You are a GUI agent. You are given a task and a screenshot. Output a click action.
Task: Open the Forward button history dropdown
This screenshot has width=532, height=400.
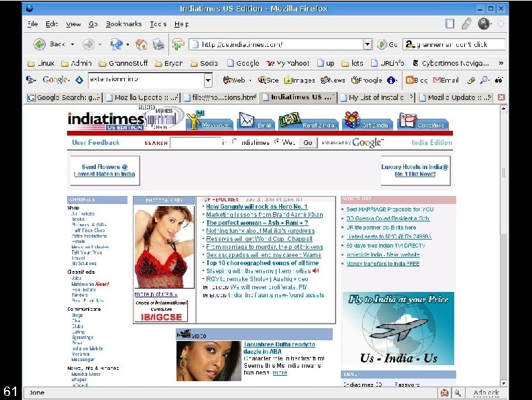point(100,44)
